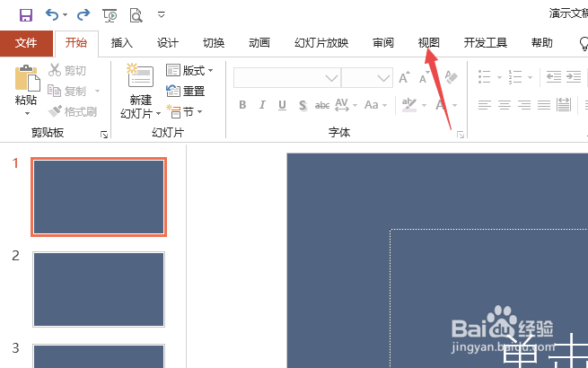Screen dimensions: 588x368
Task: Expand the 复制 dropdown arrow
Action: [98, 91]
